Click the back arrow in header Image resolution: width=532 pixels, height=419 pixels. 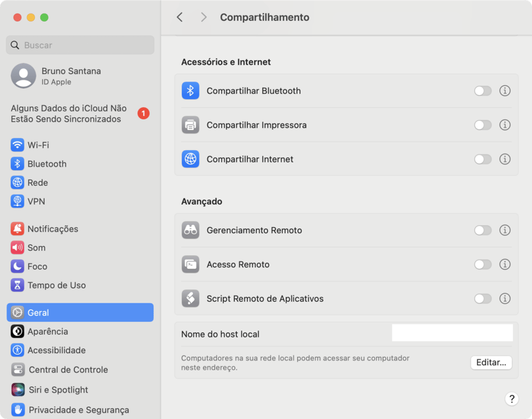pyautogui.click(x=180, y=17)
